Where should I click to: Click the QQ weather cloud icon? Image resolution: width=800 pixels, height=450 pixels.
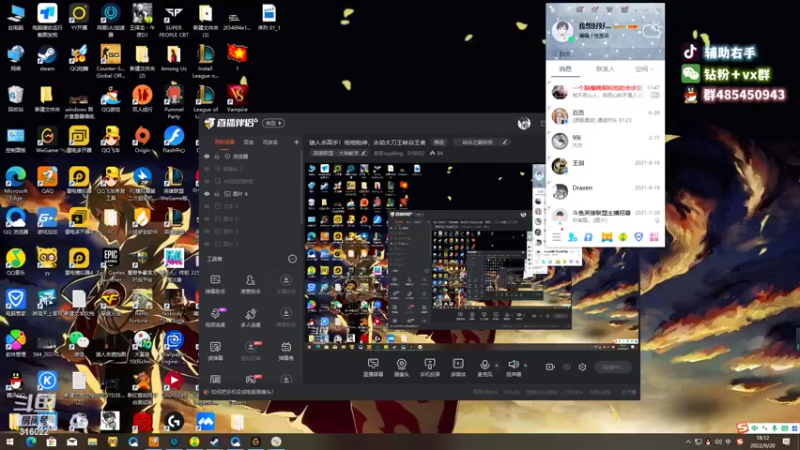click(x=651, y=31)
